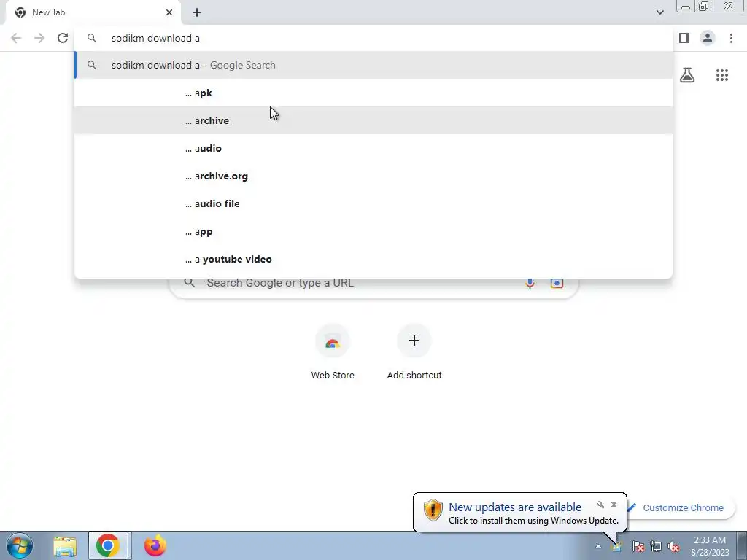
Task: Choose the 'audio file' suggestion
Action: click(x=373, y=203)
